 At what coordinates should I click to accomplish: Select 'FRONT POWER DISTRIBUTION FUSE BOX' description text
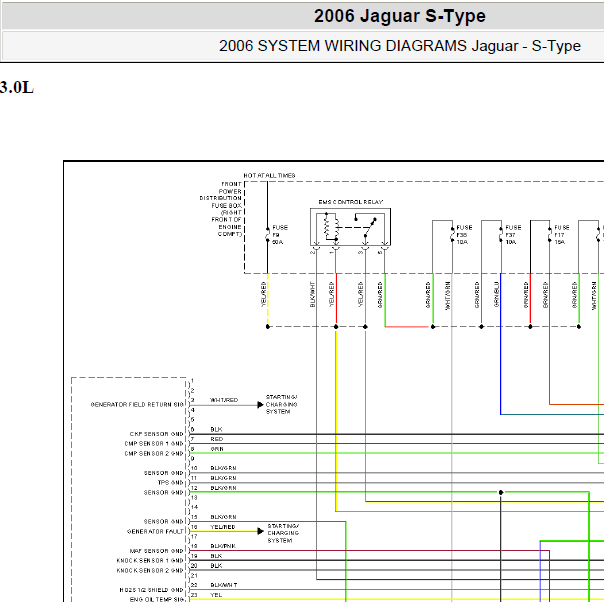pyautogui.click(x=221, y=209)
